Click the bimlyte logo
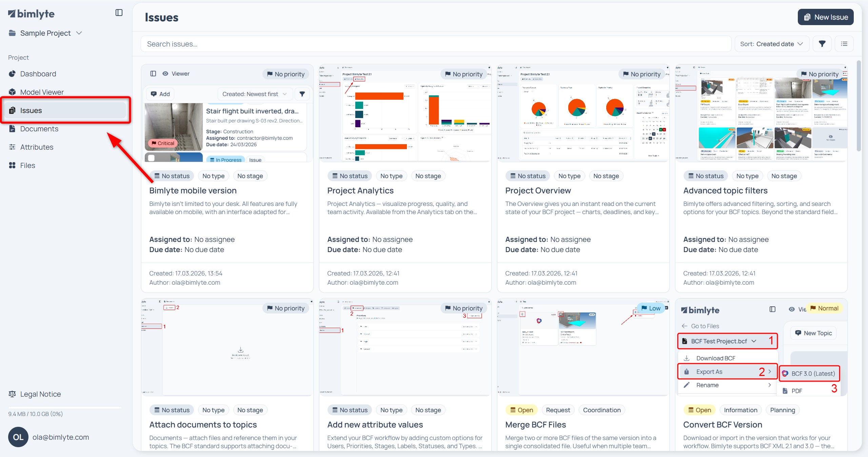Image resolution: width=868 pixels, height=457 pixels. pyautogui.click(x=31, y=14)
